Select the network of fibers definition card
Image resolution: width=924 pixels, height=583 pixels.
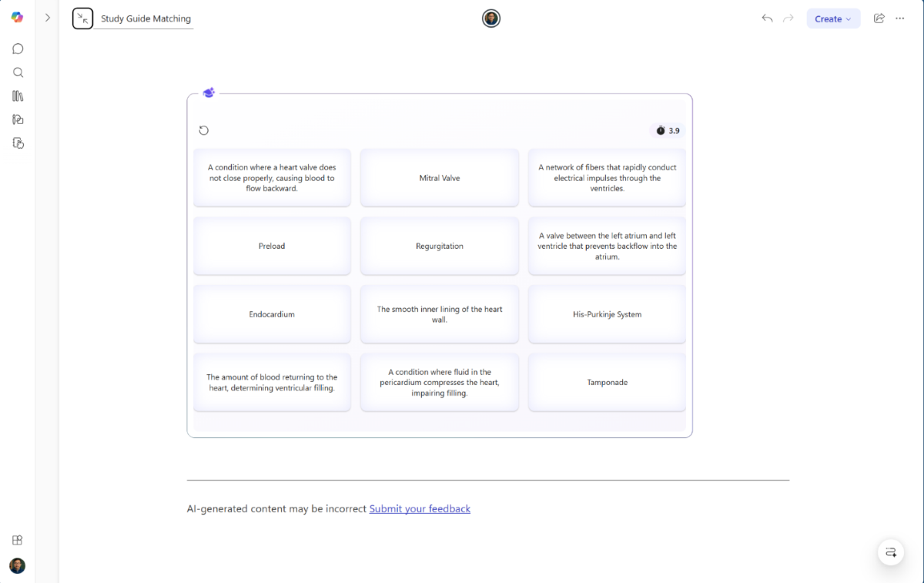[x=607, y=178]
